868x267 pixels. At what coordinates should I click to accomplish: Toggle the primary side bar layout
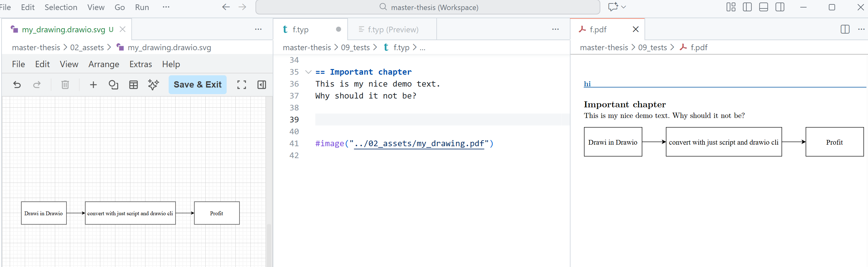[x=747, y=7]
